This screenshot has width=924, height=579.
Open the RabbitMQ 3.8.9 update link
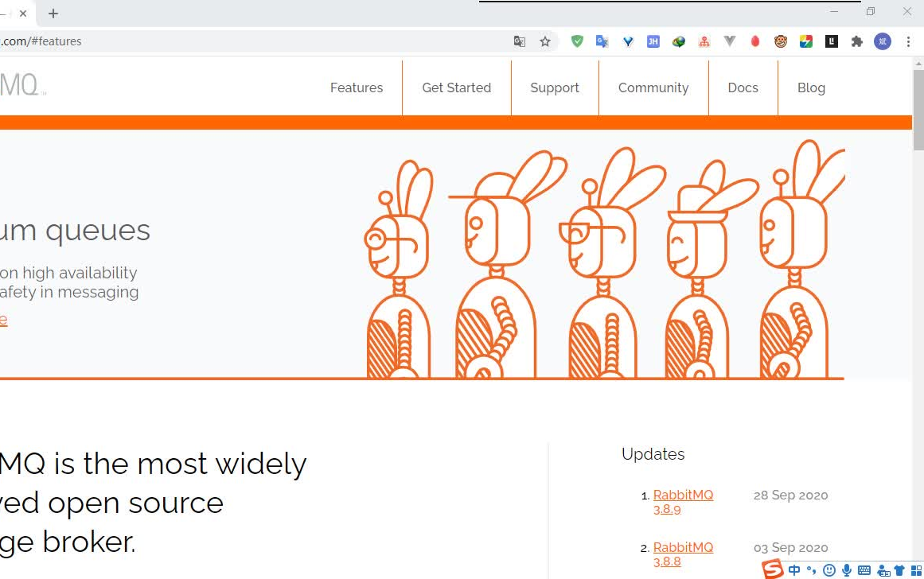[x=683, y=502]
